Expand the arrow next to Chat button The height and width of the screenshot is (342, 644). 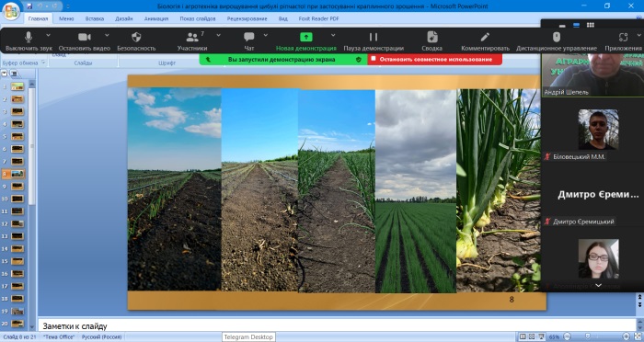(x=266, y=35)
